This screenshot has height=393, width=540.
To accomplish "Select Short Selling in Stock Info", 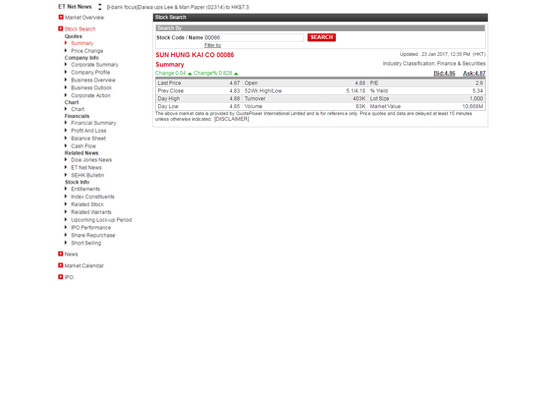I will click(x=86, y=243).
